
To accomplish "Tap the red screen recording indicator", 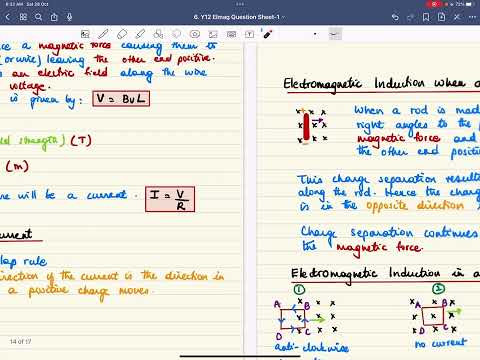I will click(x=435, y=4).
